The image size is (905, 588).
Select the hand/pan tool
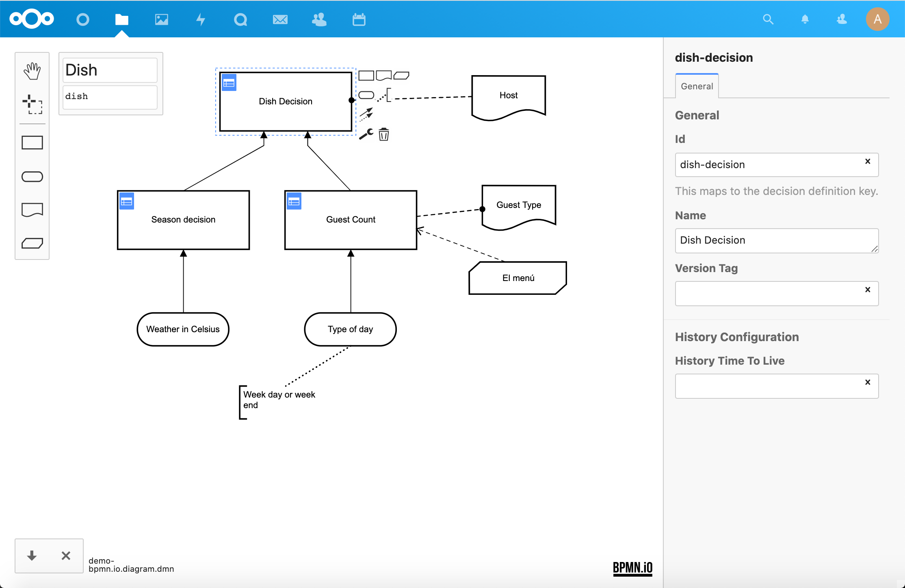click(x=32, y=70)
